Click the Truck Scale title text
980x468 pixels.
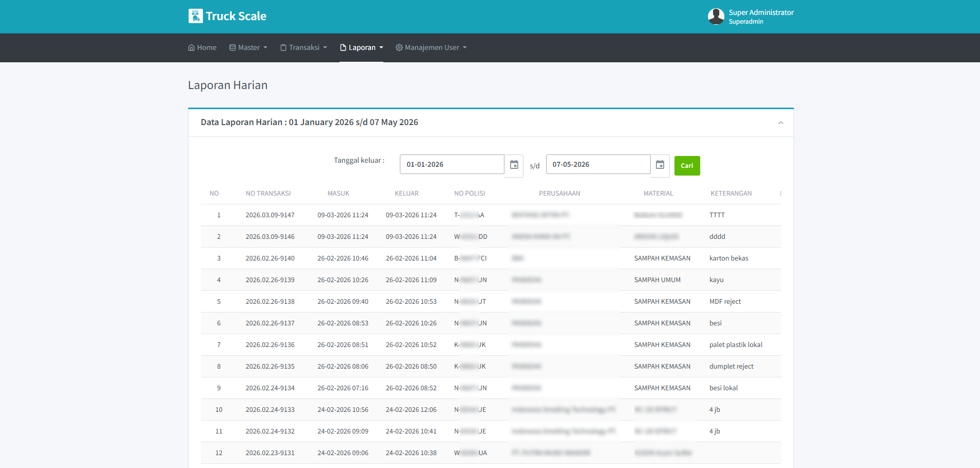pos(236,16)
